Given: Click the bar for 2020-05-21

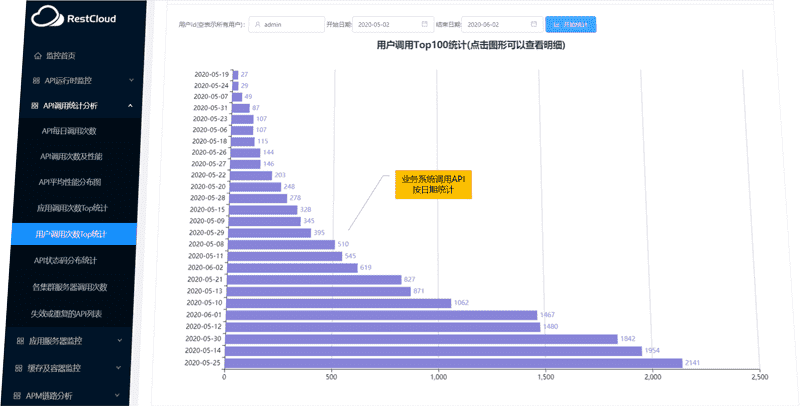Looking at the screenshot, I should coord(314,280).
